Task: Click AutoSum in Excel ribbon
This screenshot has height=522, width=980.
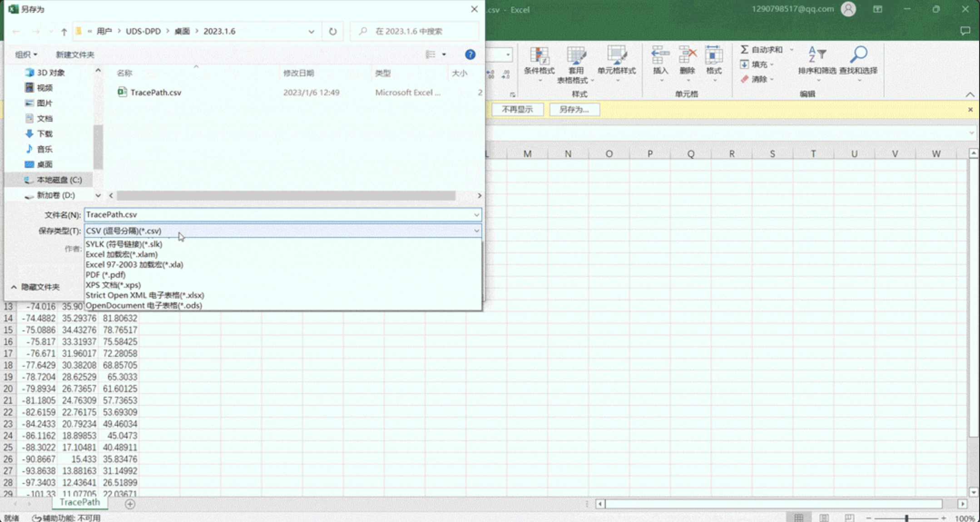Action: point(762,49)
